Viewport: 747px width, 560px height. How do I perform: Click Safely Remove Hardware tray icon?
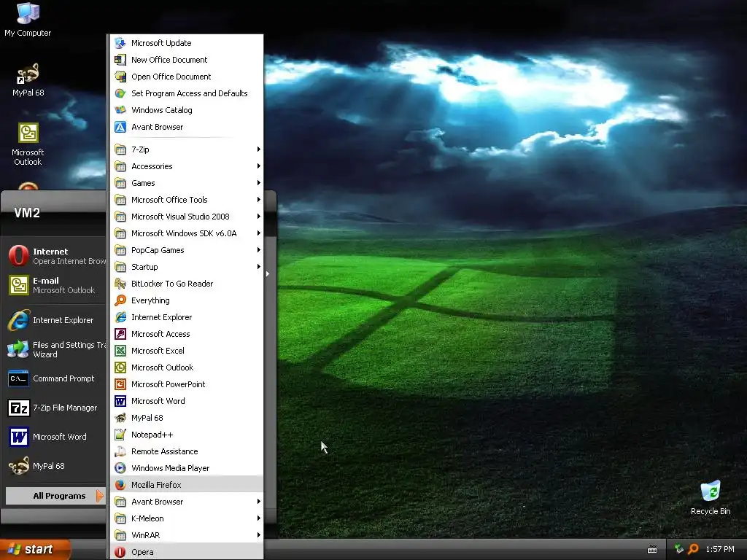coord(679,549)
